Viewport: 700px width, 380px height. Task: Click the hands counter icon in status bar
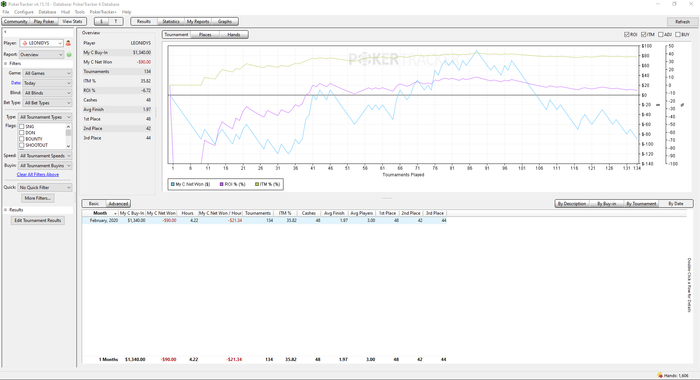coord(660,376)
